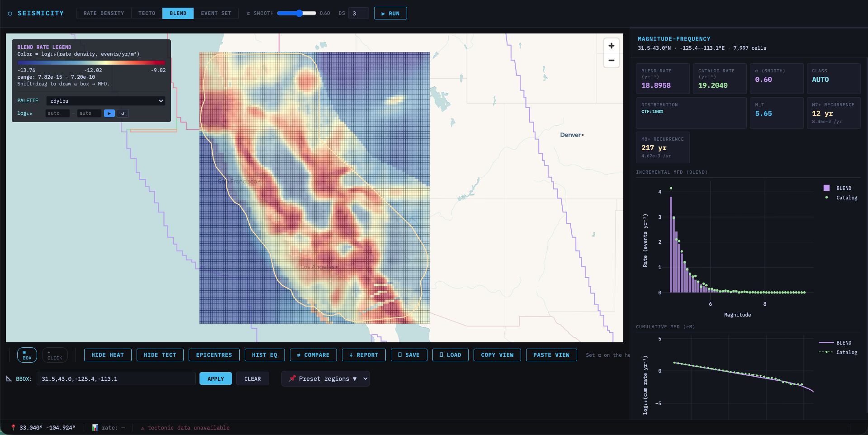
Task: Toggle HIDE TECT layer
Action: [160, 355]
